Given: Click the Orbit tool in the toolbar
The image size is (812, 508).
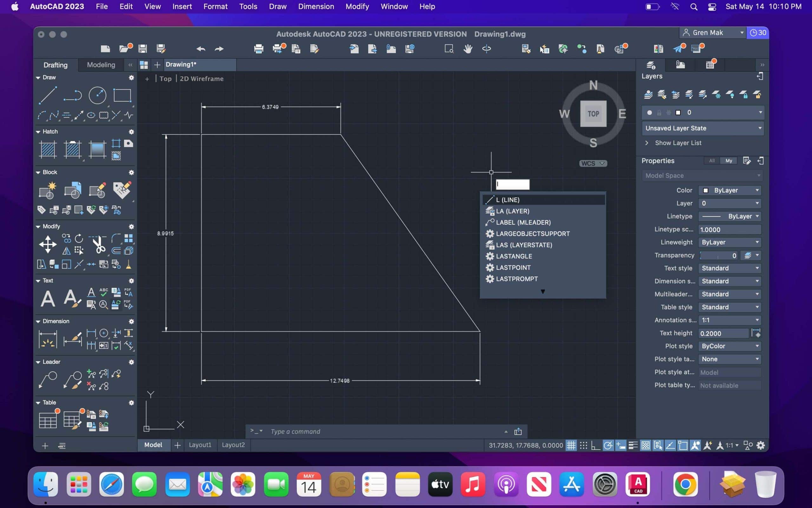Looking at the screenshot, I should (487, 49).
